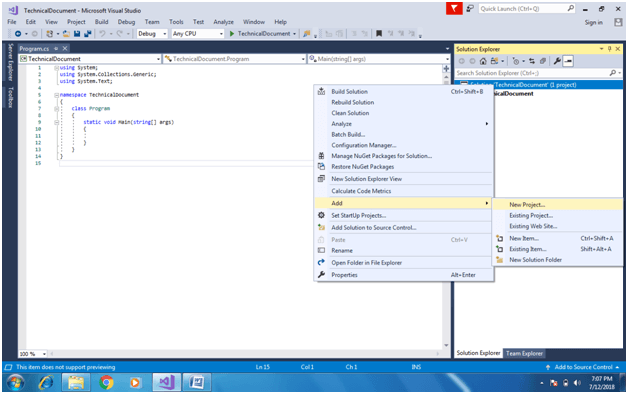Open Internet Explorer from the taskbar
Image resolution: width=628 pixels, height=394 pixels.
[x=46, y=383]
